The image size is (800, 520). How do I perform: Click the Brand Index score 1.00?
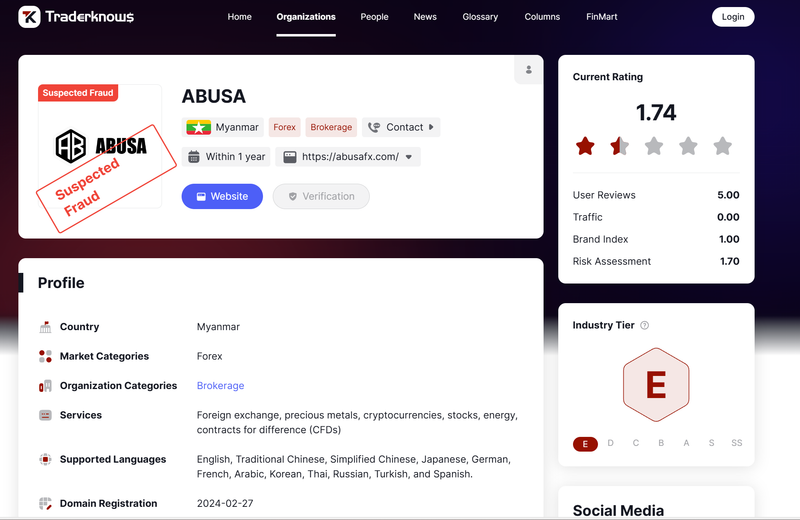[x=729, y=239]
